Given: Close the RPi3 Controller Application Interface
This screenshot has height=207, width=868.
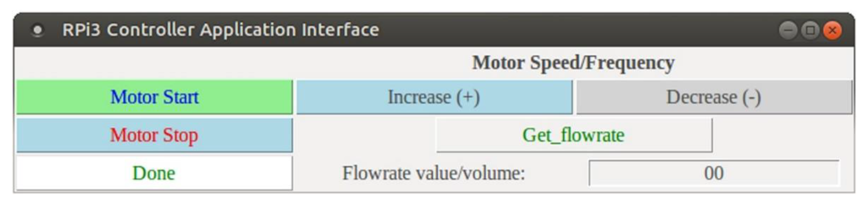Looking at the screenshot, I should coord(832,30).
